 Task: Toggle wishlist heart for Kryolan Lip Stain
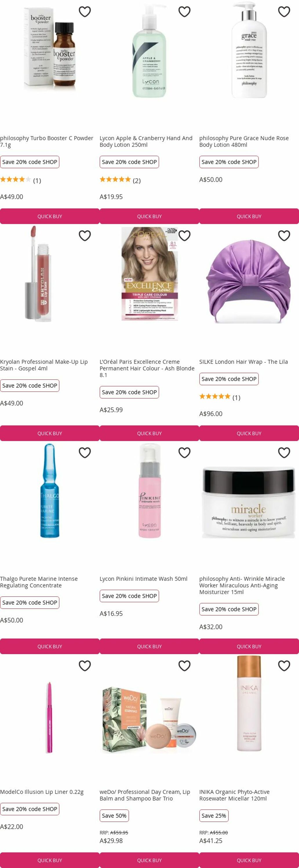point(85,236)
